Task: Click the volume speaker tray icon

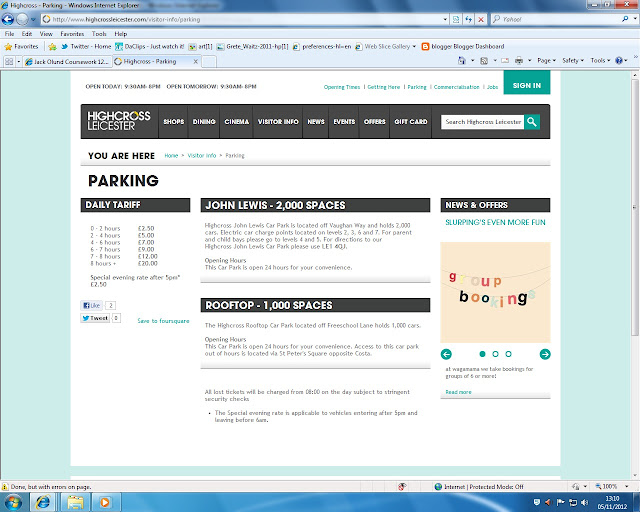Action: click(584, 502)
